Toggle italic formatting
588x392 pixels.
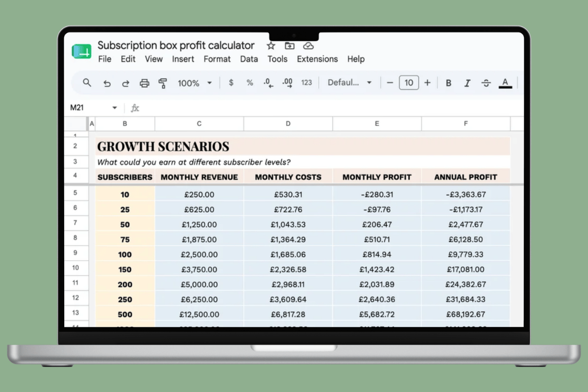(467, 83)
